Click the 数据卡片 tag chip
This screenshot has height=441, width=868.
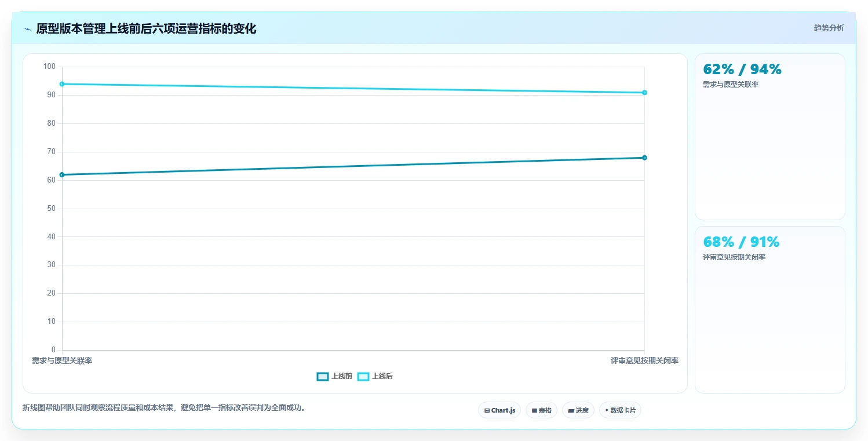(x=620, y=410)
